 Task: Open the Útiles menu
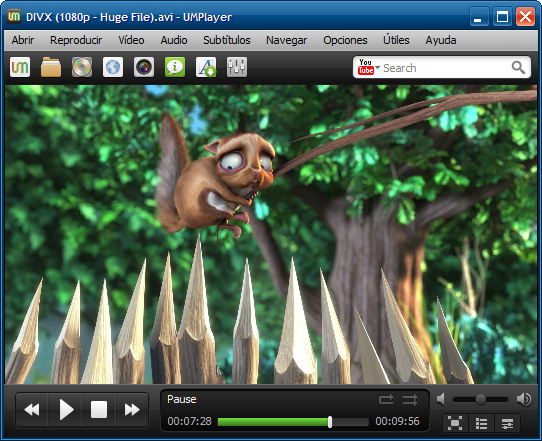point(396,40)
